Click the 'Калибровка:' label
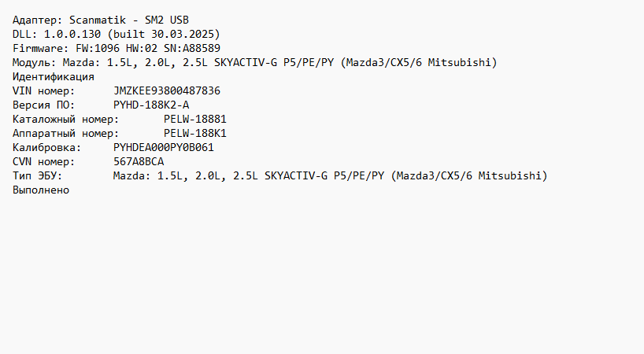The image size is (644, 354). tap(47, 147)
